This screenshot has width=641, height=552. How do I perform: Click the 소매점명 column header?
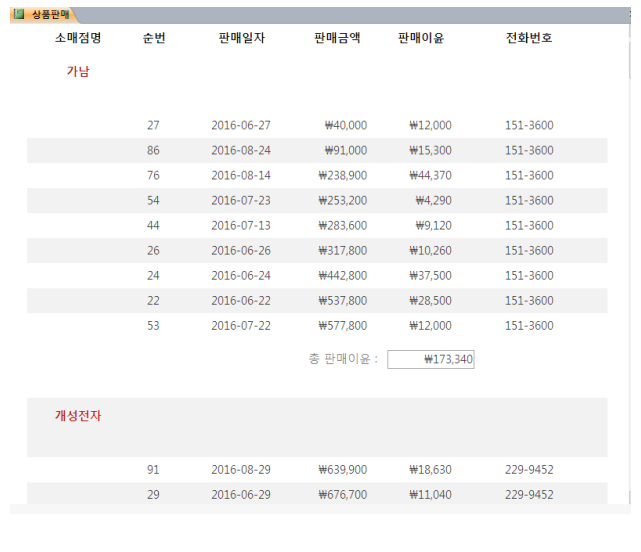point(78,38)
